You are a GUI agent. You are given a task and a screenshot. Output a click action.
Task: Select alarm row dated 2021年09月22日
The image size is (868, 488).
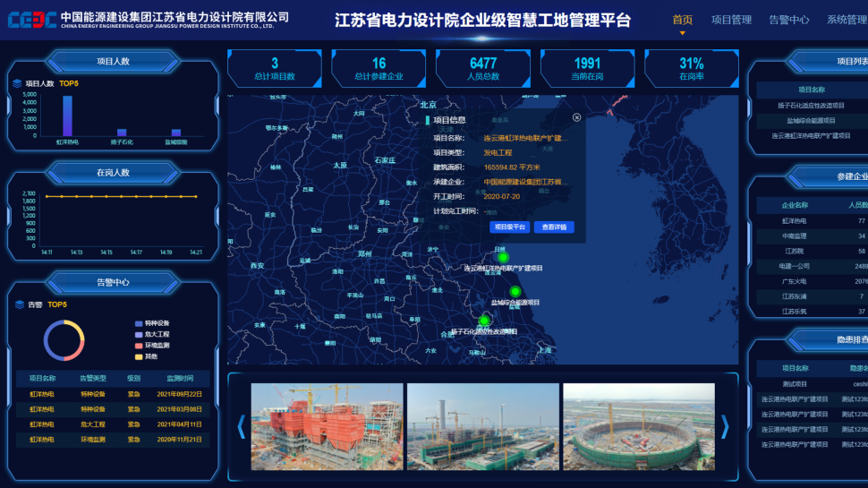pyautogui.click(x=113, y=394)
